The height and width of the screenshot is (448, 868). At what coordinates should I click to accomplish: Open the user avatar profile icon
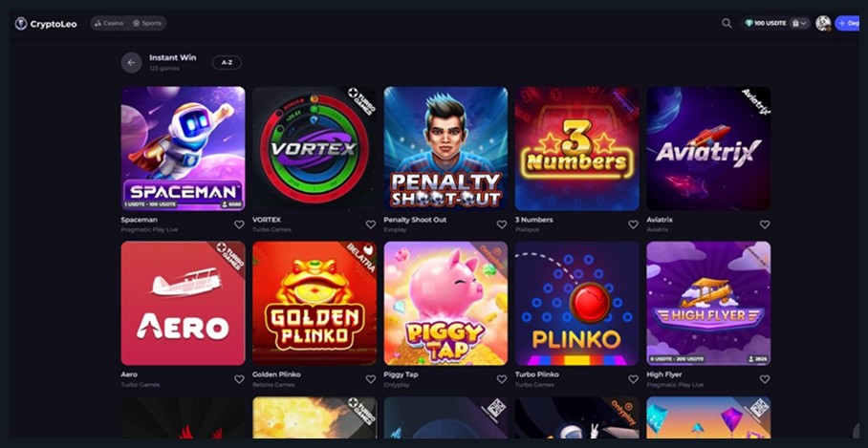point(823,23)
